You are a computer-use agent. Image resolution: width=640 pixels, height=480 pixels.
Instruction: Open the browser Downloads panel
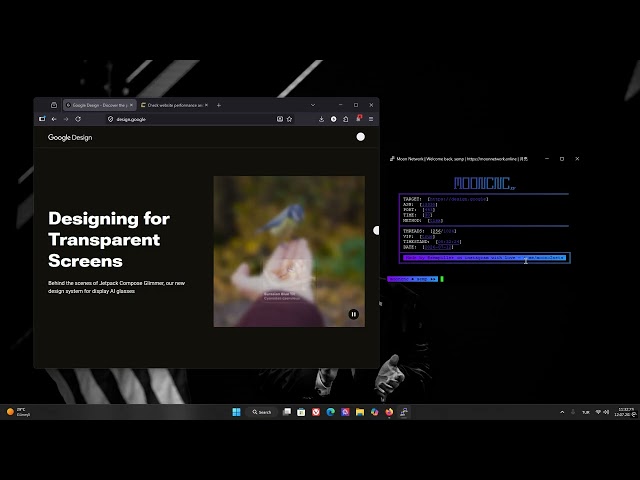pos(321,119)
